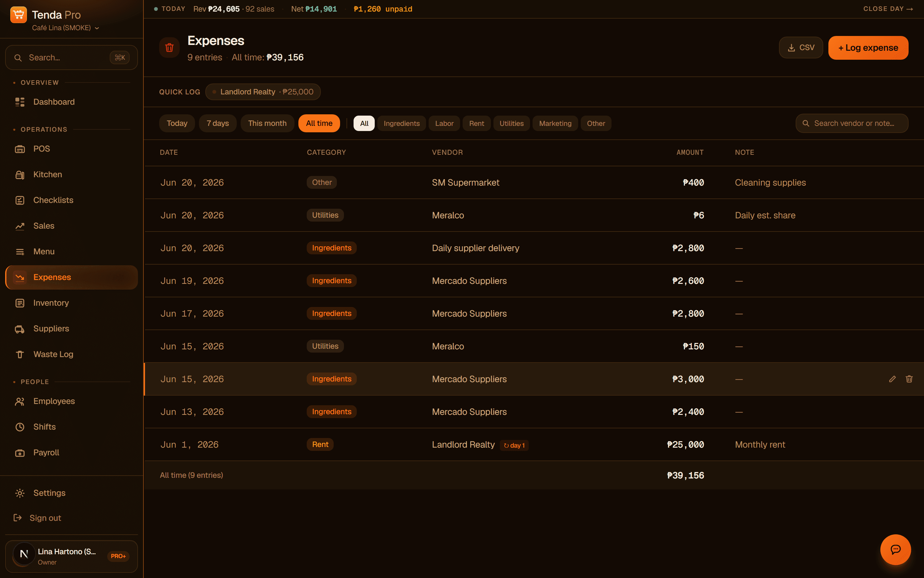
Task: Expand the Café Lina (SMOKE) store switcher
Action: point(66,28)
